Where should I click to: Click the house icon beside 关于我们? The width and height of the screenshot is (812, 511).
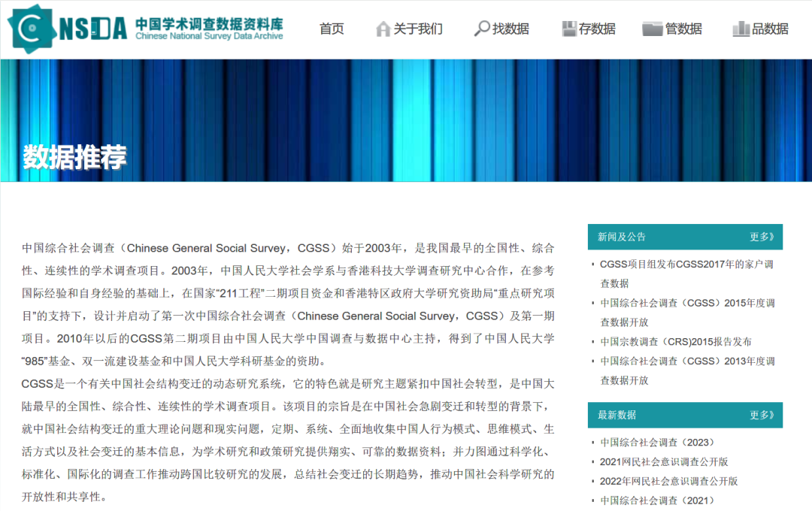pyautogui.click(x=383, y=29)
